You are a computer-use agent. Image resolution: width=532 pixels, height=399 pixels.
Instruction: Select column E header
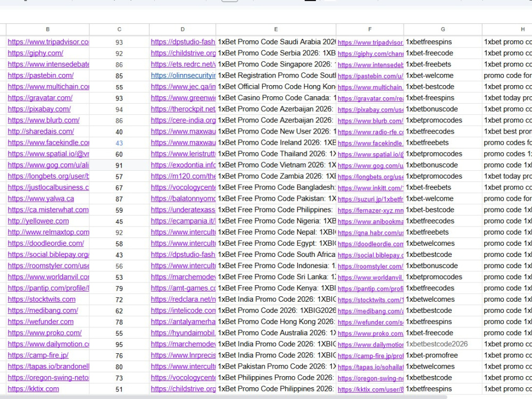click(x=276, y=29)
